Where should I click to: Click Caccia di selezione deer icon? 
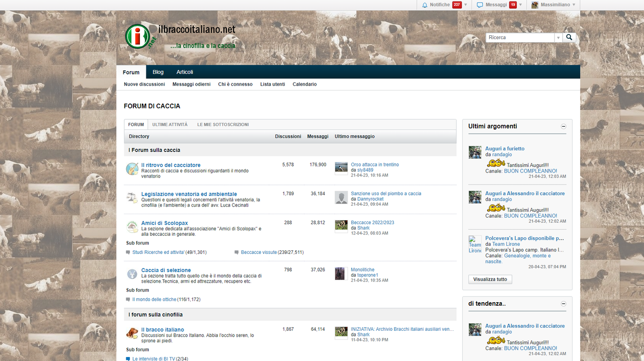coord(132,274)
